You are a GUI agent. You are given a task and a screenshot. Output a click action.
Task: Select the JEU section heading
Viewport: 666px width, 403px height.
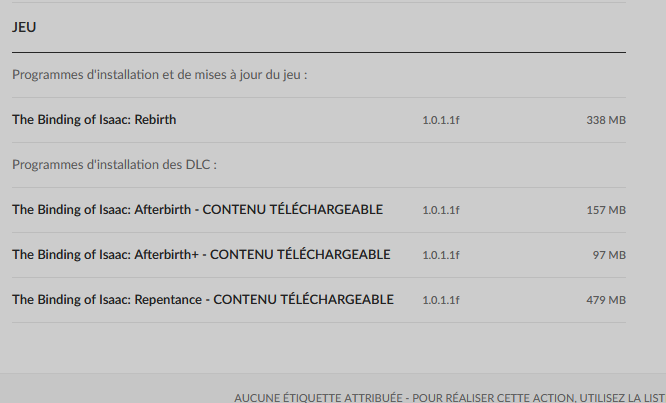[x=24, y=27]
